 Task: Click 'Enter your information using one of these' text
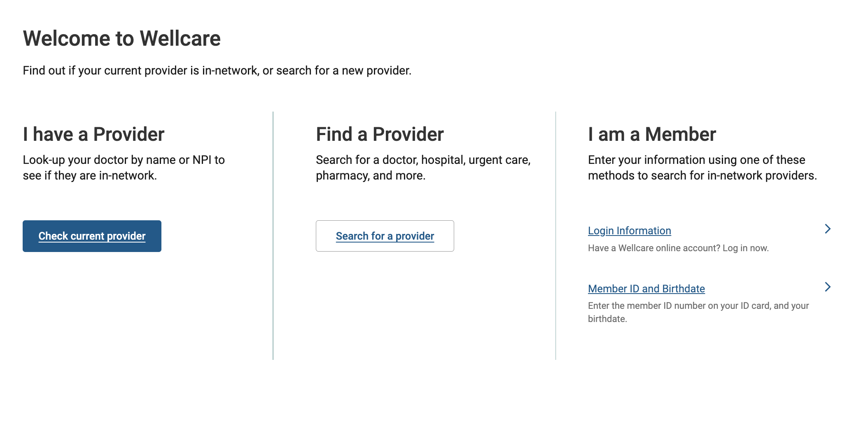pos(696,160)
